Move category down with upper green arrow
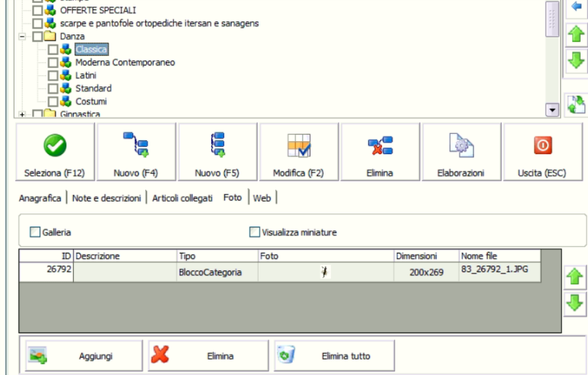Viewport: 588px width, 375px height. pos(576,61)
